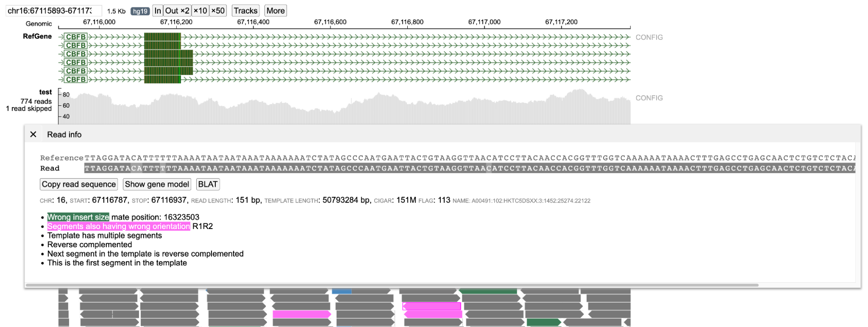
Task: Click the green Wrong insert size legend
Action: [78, 217]
